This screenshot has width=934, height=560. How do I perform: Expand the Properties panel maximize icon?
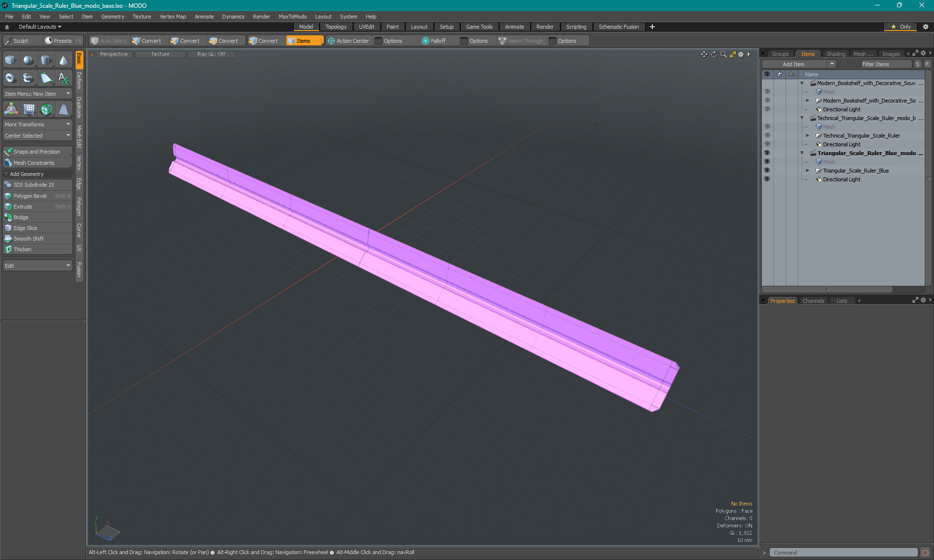click(915, 300)
